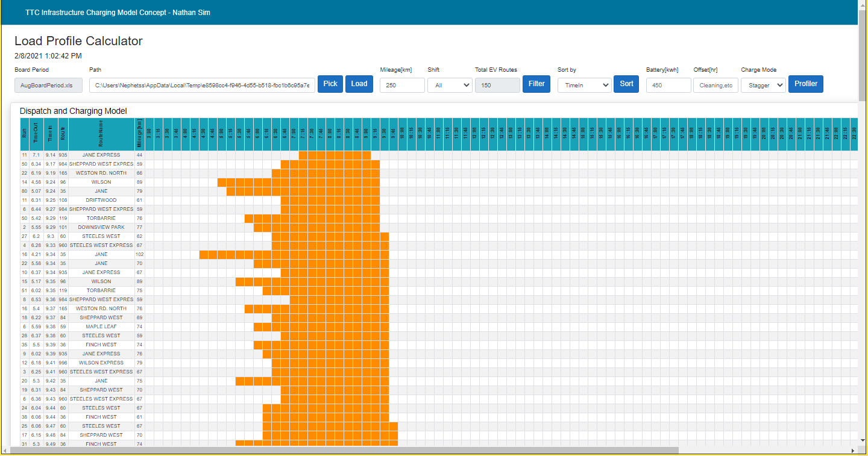Click the Sort button
868x456 pixels.
pos(626,84)
